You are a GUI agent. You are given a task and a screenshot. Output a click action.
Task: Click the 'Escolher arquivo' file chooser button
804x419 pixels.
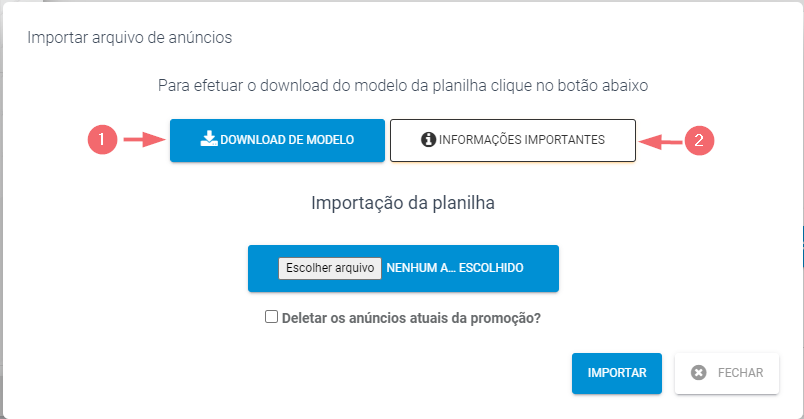click(x=330, y=268)
